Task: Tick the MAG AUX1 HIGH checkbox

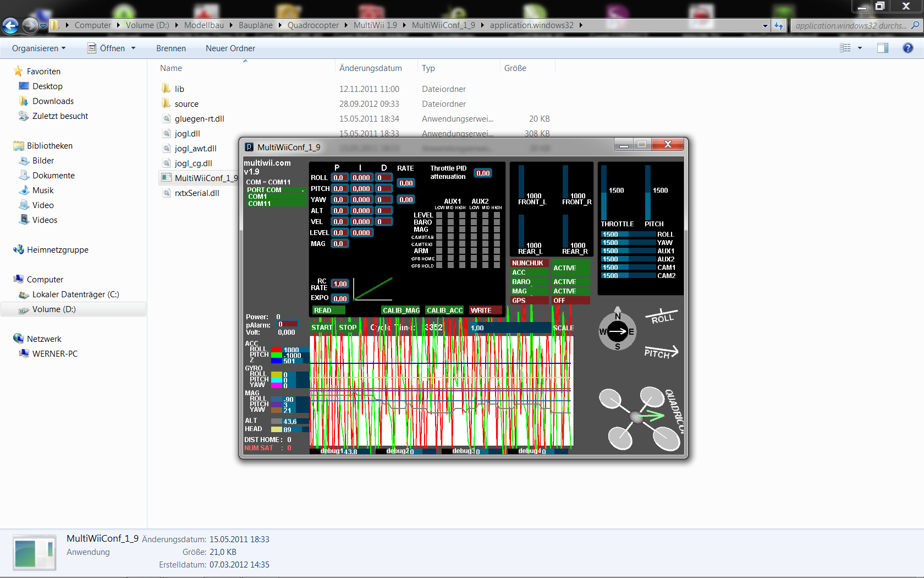Action: point(462,230)
